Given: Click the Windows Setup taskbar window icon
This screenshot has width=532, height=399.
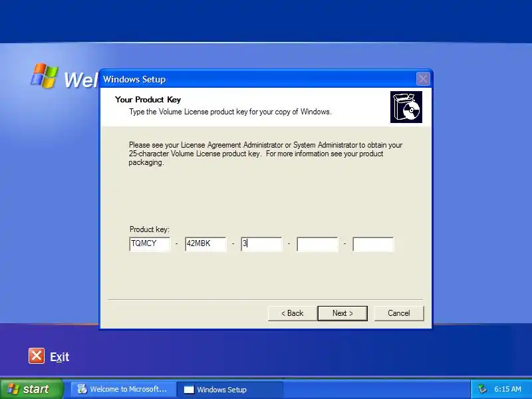Looking at the screenshot, I should (x=189, y=390).
